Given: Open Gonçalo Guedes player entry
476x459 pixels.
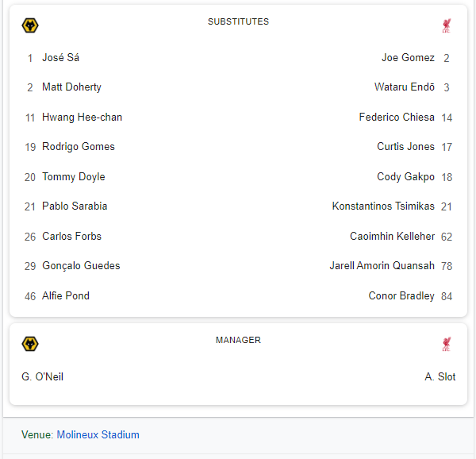Looking at the screenshot, I should [x=81, y=265].
